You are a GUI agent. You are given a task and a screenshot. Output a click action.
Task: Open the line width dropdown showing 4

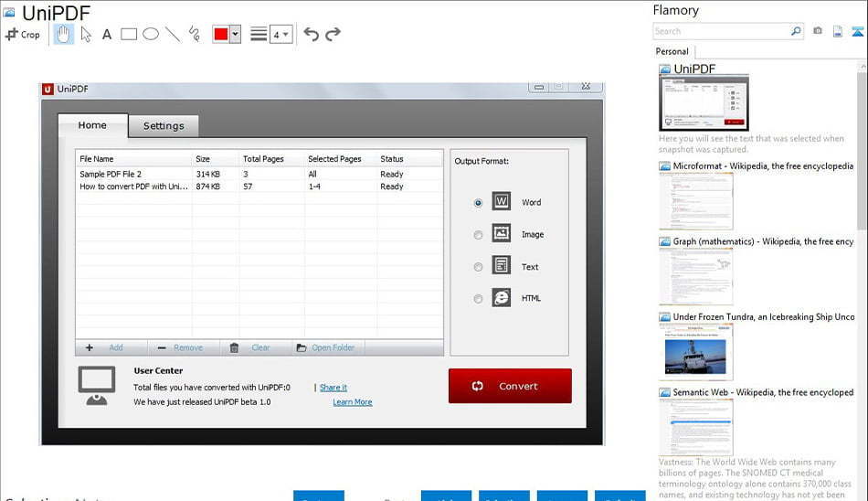[x=281, y=35]
